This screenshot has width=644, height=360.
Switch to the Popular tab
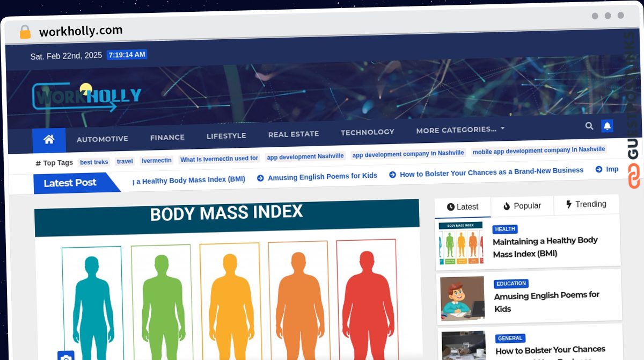(x=522, y=206)
